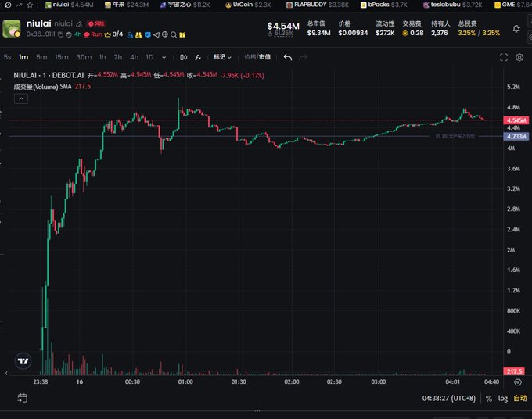This screenshot has width=532, height=419.
Task: Click the NIULAI · 1 · DEBOT.AI symbol label
Action: tap(49, 75)
